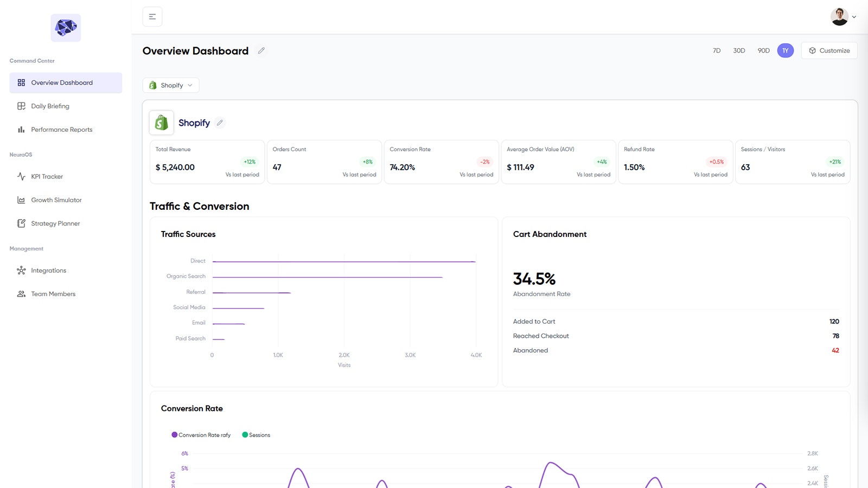The height and width of the screenshot is (488, 868).
Task: Click the AOV value $ 111.49
Action: [x=520, y=168]
